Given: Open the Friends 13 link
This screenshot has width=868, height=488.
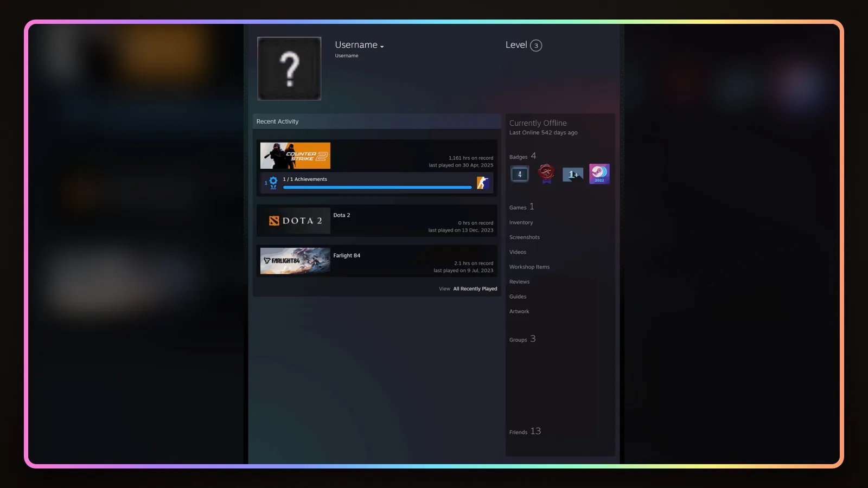Looking at the screenshot, I should (x=525, y=432).
